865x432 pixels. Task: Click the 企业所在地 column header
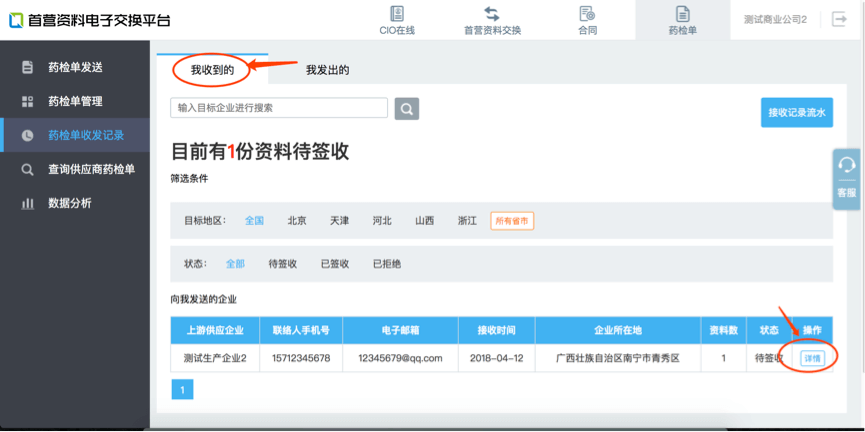618,330
